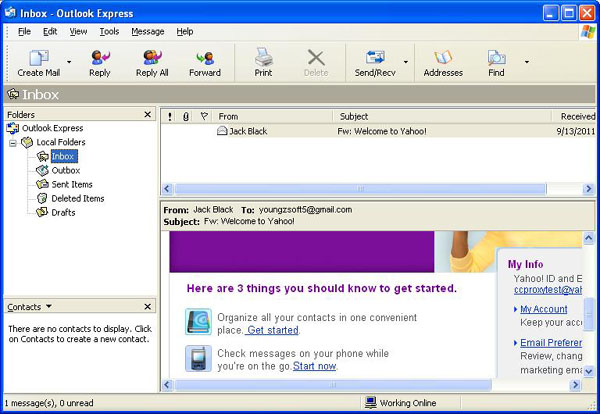Click the message list horizontal scrollbar thumb
600x414 pixels.
pyautogui.click(x=360, y=189)
